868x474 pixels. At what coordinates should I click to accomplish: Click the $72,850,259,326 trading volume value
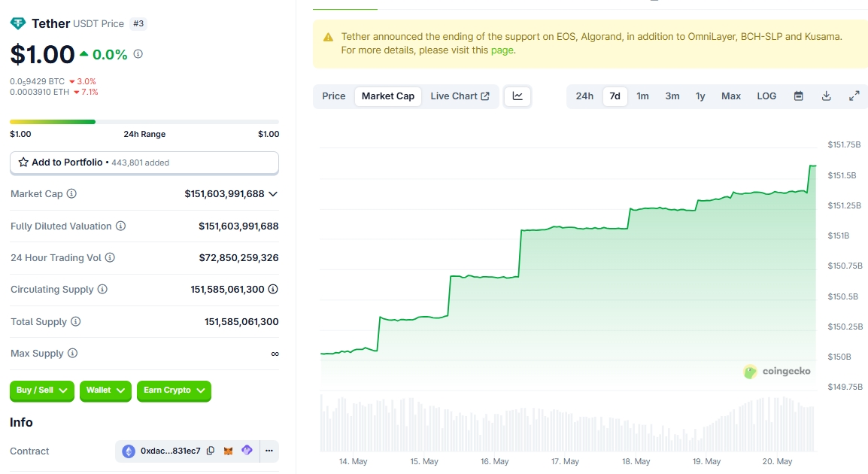(238, 257)
